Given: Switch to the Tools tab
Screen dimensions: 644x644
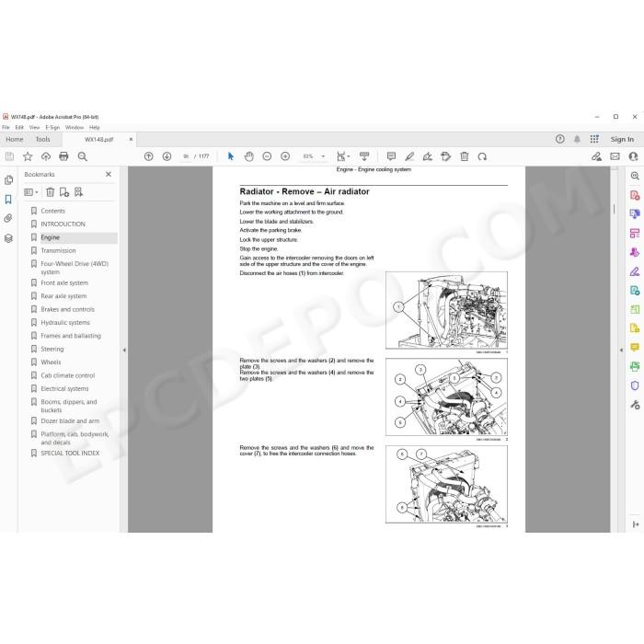Looking at the screenshot, I should coord(42,139).
